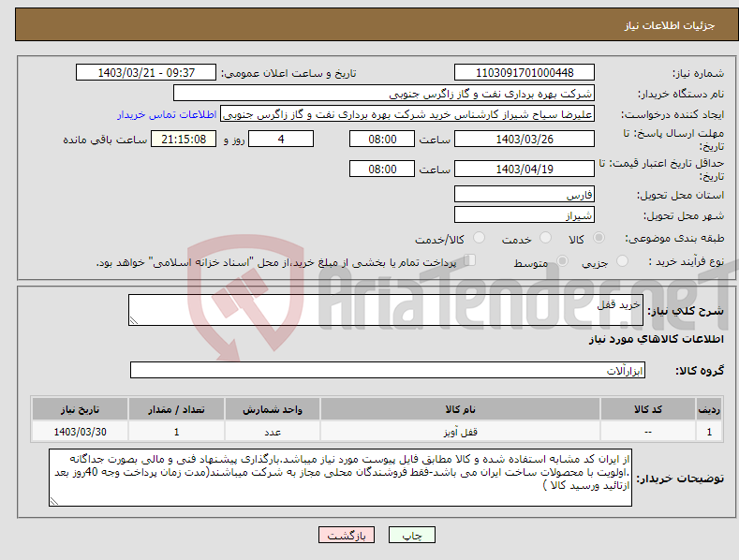
Task: Click the ساعت باقی مانده label
Action: click(x=105, y=140)
